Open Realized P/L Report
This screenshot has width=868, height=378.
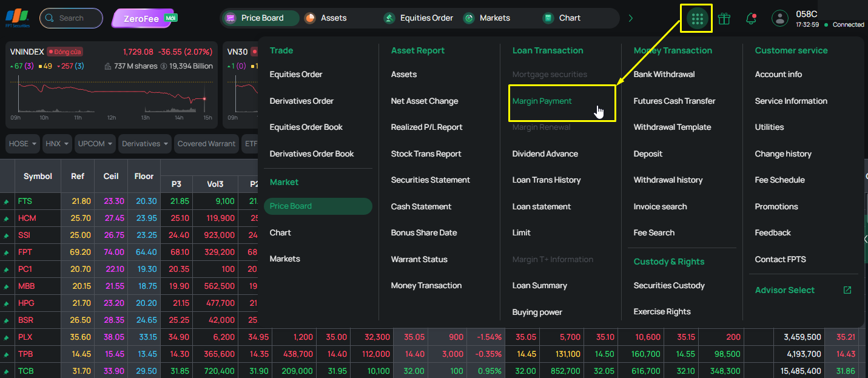pos(427,127)
